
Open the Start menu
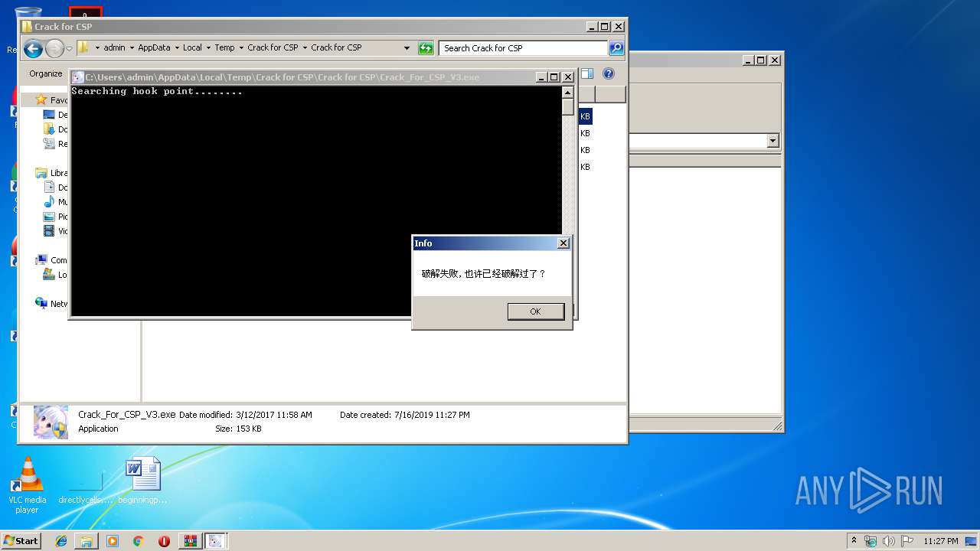pos(21,541)
